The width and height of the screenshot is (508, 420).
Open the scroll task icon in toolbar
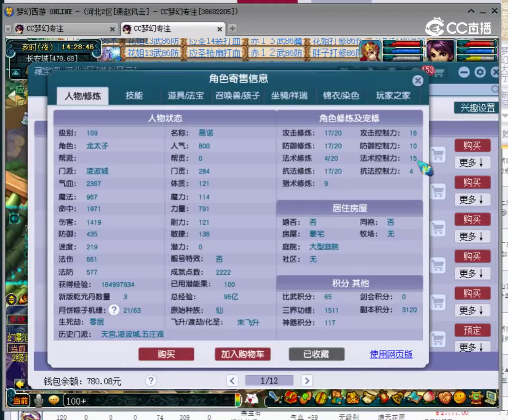pos(369,398)
